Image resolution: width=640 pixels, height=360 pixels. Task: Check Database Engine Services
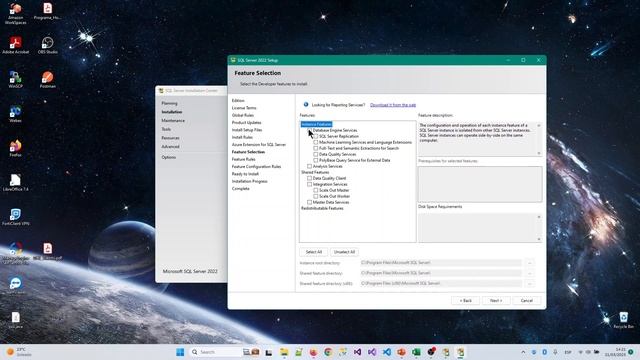[309, 130]
